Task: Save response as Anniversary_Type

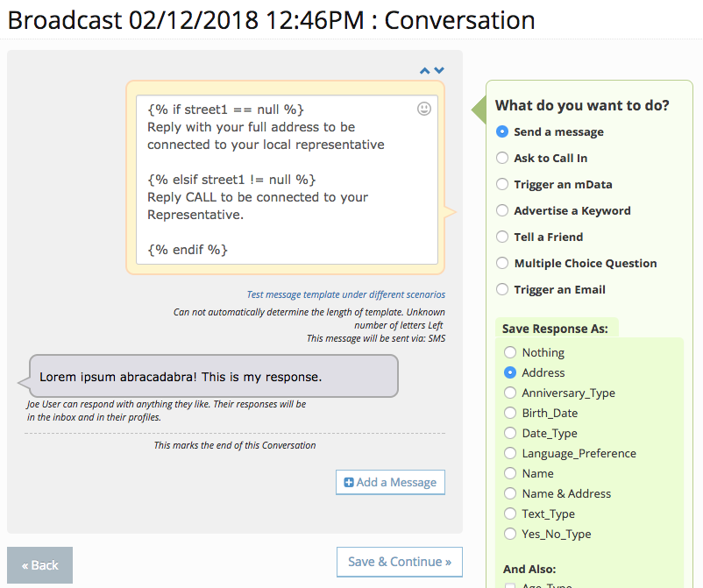Action: pyautogui.click(x=510, y=393)
